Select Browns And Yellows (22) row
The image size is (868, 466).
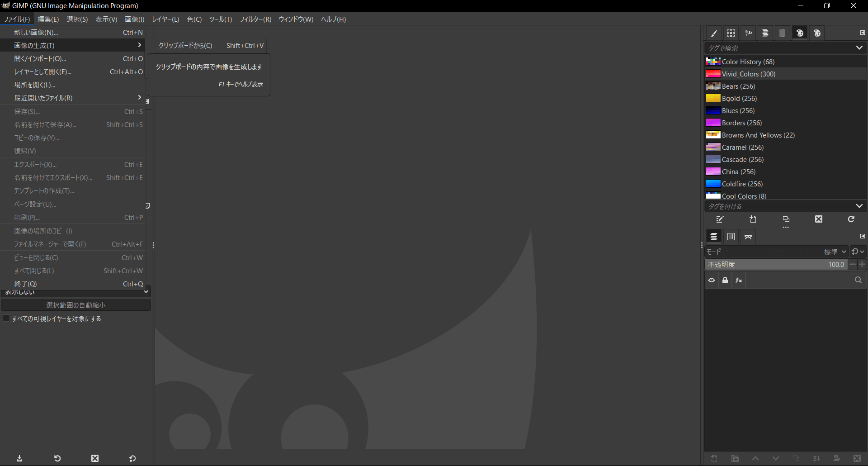[785, 135]
